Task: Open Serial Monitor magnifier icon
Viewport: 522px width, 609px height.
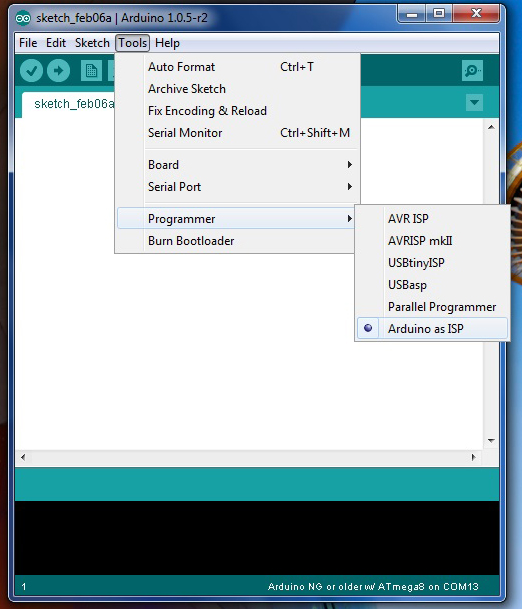Action: 472,70
